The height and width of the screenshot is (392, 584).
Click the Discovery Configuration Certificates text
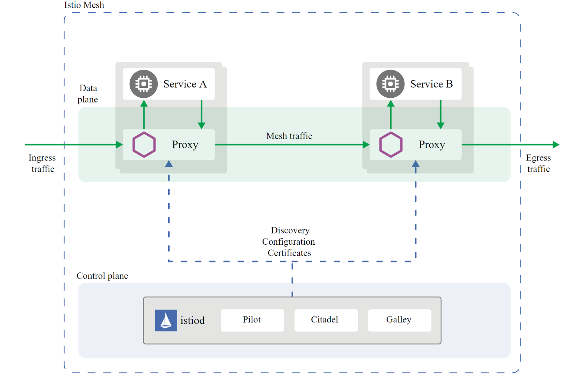[289, 241]
